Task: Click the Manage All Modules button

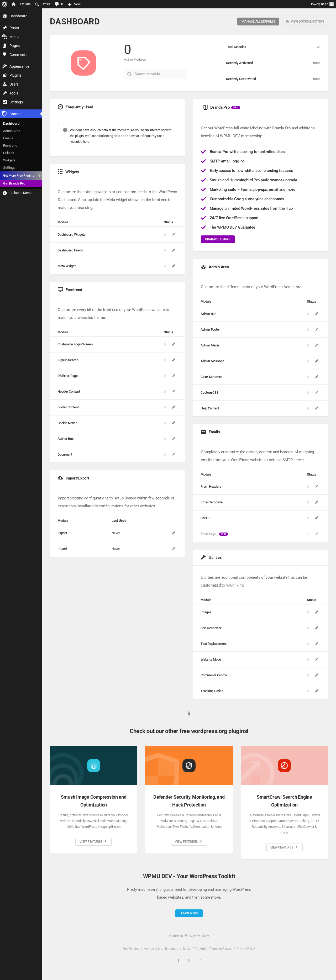Action: [258, 22]
